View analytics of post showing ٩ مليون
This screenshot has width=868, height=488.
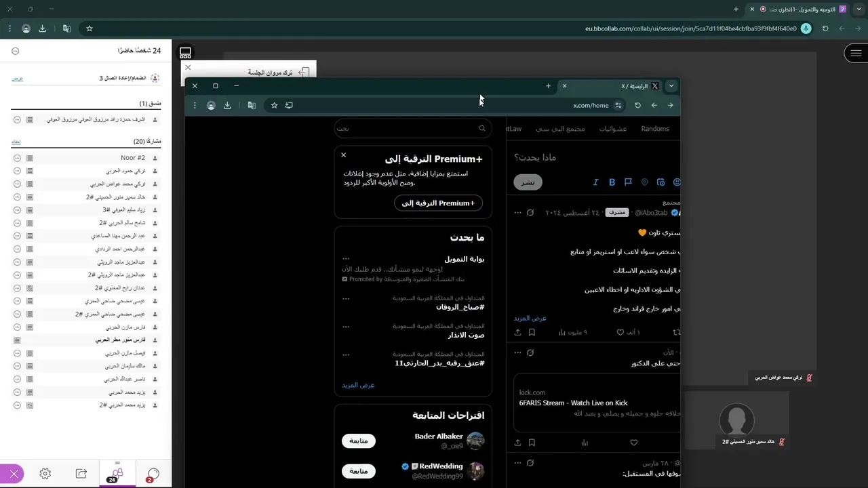[x=572, y=332]
